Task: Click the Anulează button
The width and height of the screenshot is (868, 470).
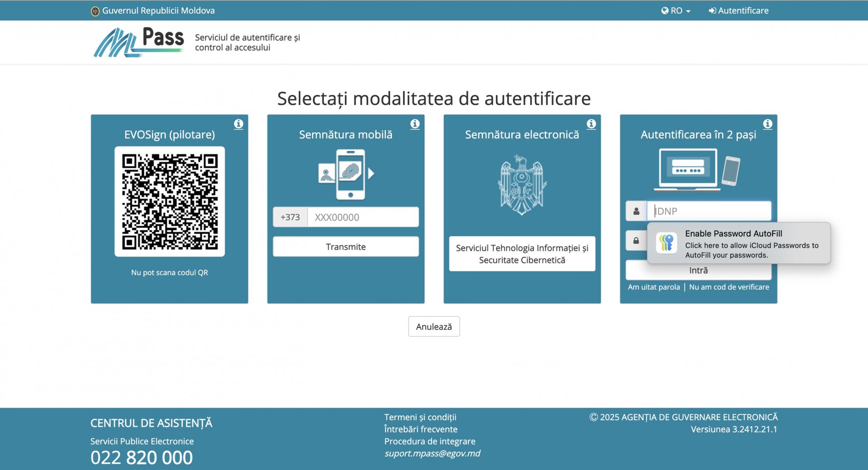Action: (x=434, y=327)
